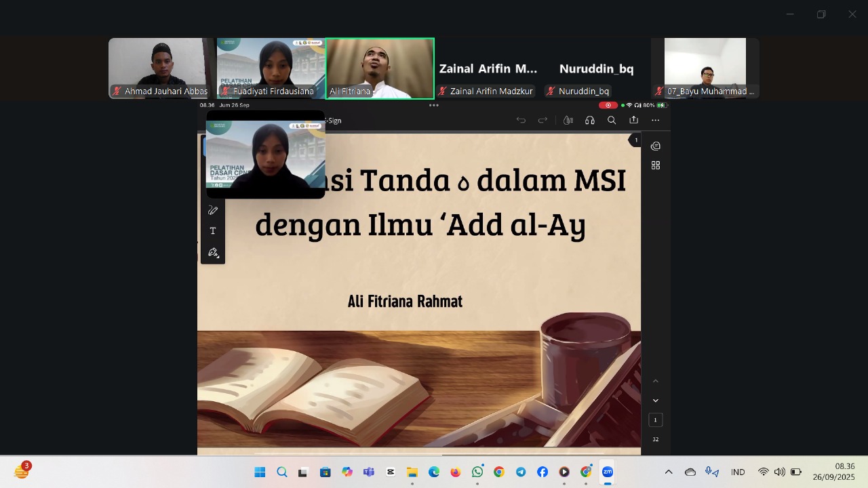The image size is (868, 488).
Task: Click the current page number box
Action: point(655,420)
